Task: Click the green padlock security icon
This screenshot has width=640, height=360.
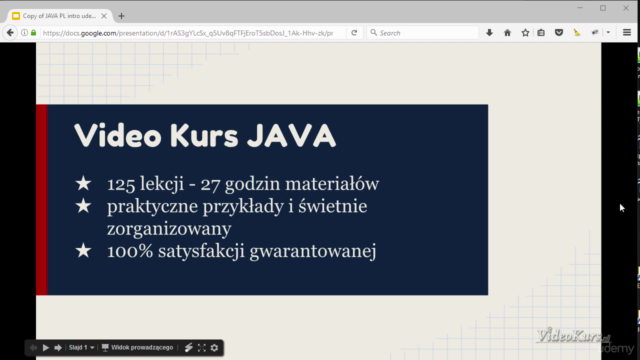Action: click(x=33, y=33)
